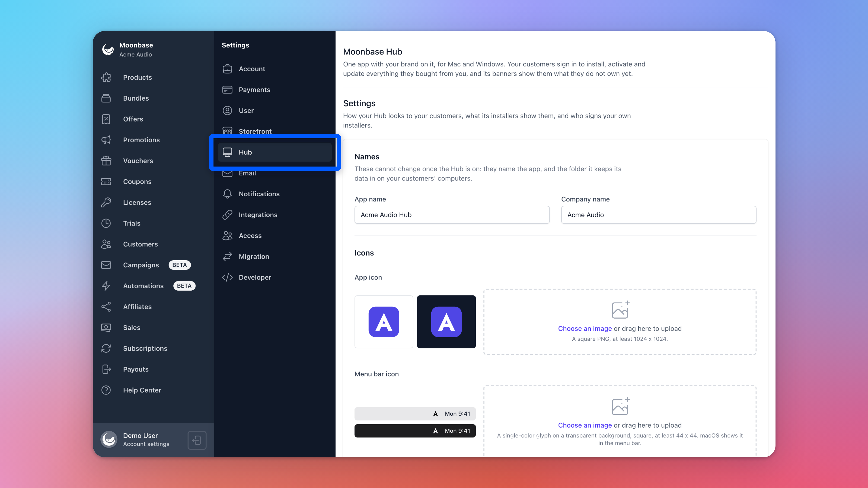
Task: Open Access settings page
Action: [275, 236]
